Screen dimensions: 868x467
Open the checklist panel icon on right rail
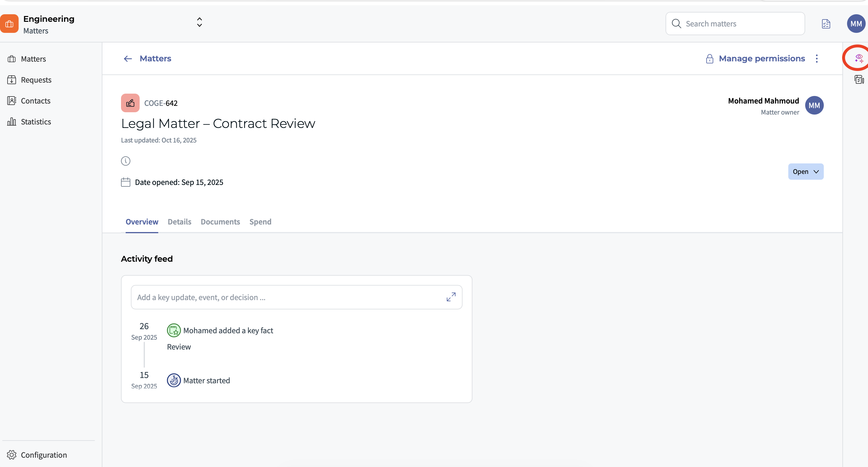(859, 79)
